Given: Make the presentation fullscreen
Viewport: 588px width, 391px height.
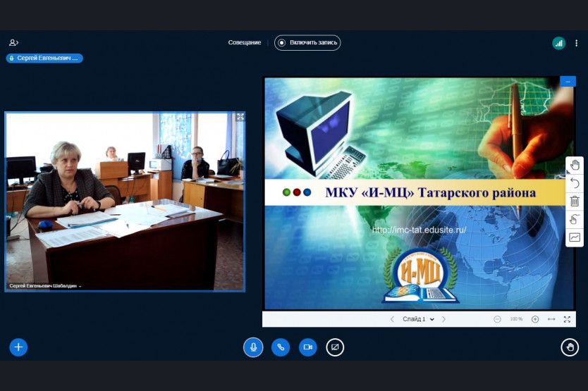Looking at the screenshot, I should (567, 319).
